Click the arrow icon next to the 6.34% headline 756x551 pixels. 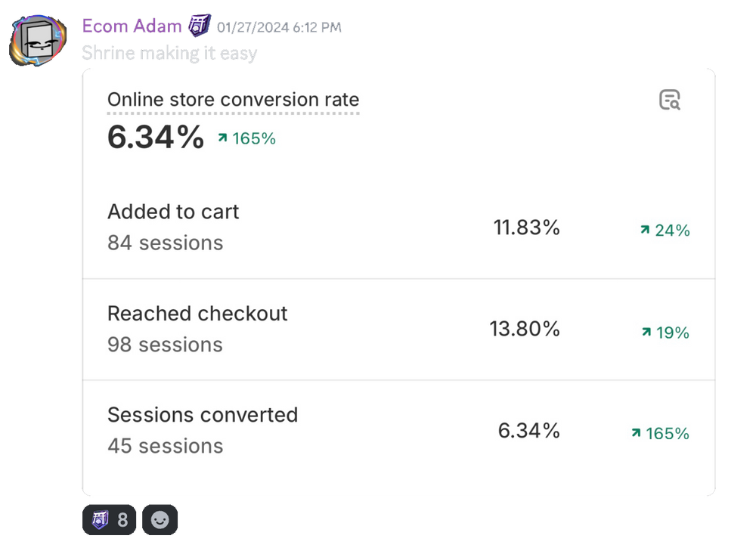tap(222, 138)
